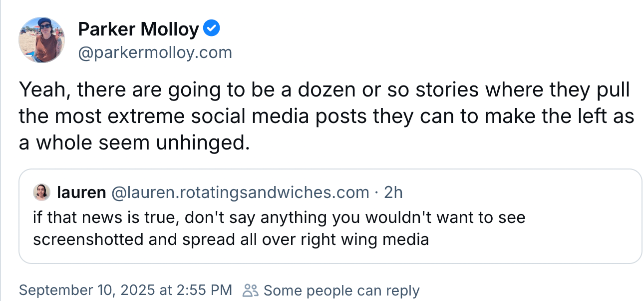Click the word "screenshotted" in quoted text
This screenshot has height=301, width=644.
(x=89, y=239)
